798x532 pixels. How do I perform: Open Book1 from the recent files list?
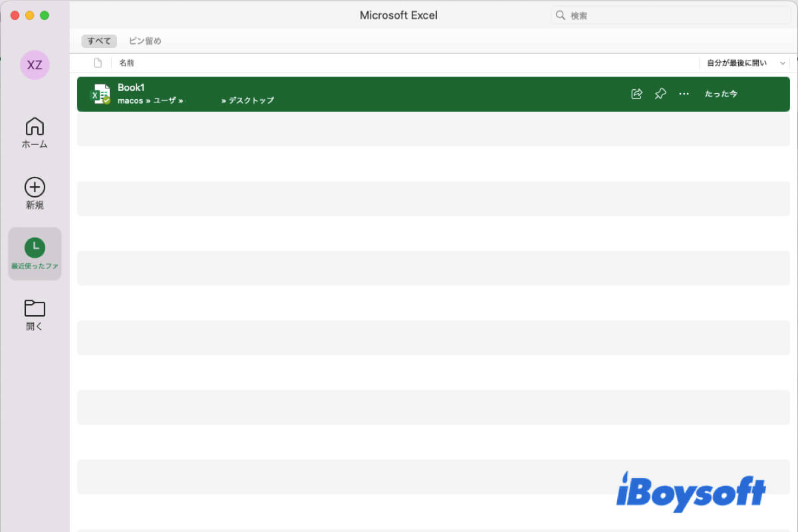[x=130, y=87]
